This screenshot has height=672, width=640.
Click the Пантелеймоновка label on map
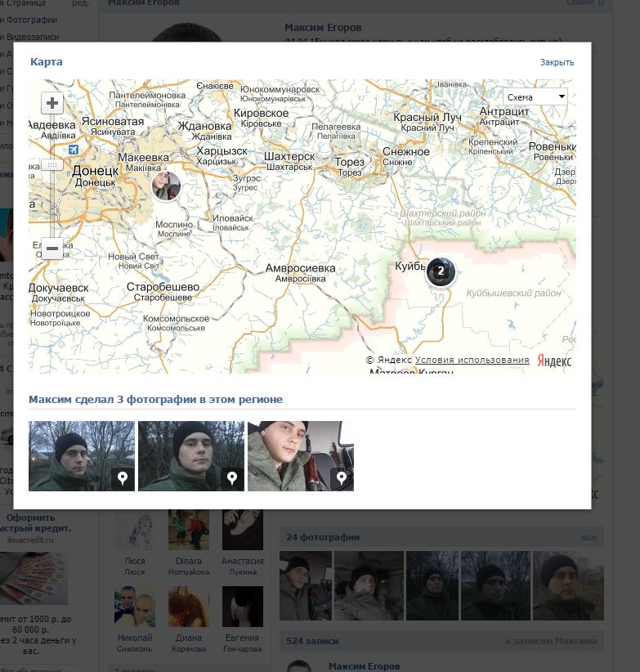point(147,95)
